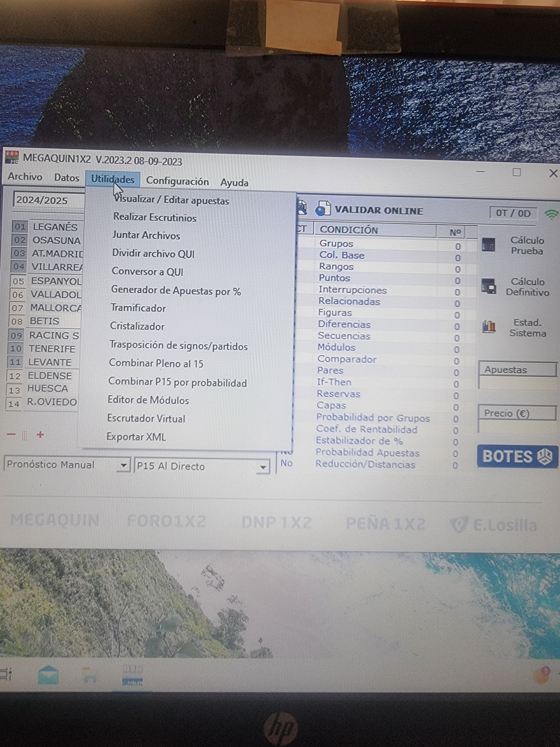Click the red minus icon below team list

coord(11,434)
